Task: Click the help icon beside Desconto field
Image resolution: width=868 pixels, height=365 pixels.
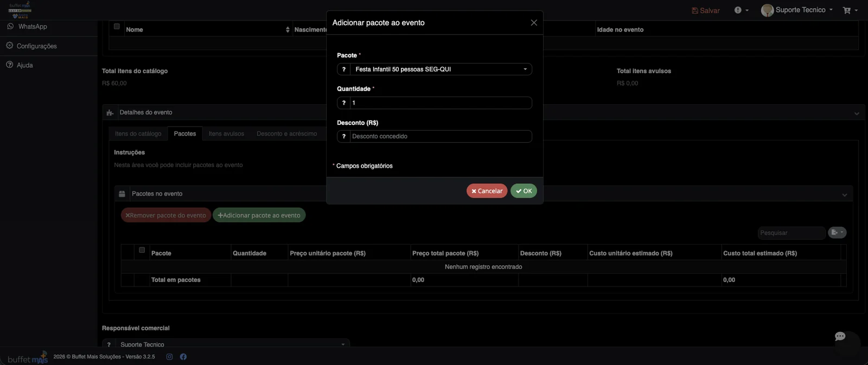Action: click(343, 137)
